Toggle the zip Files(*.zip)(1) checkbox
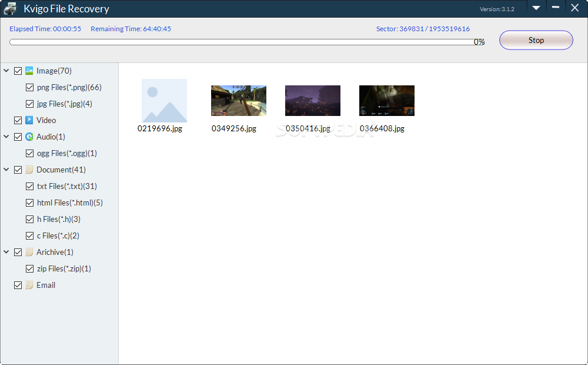Image resolution: width=588 pixels, height=365 pixels. tap(29, 268)
